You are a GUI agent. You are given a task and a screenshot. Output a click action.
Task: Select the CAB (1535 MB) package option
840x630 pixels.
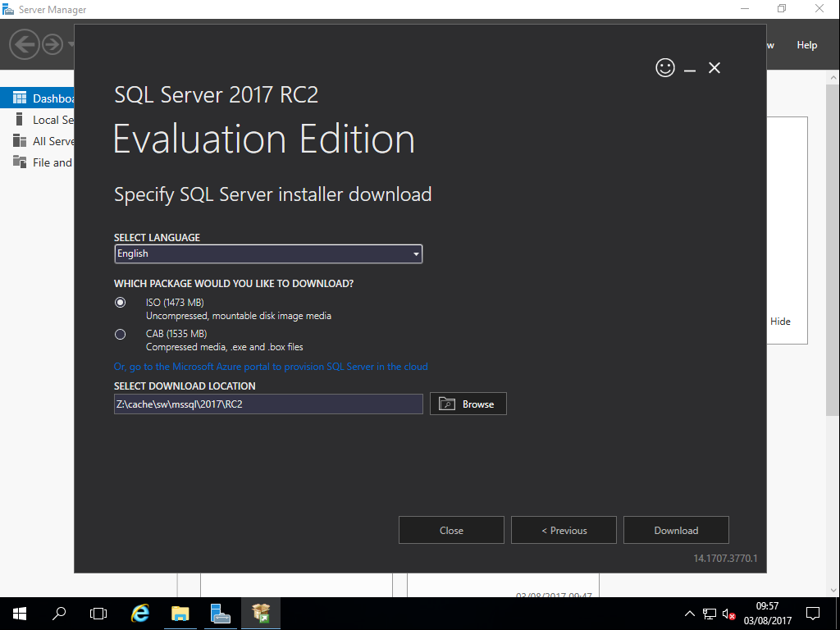tap(121, 334)
